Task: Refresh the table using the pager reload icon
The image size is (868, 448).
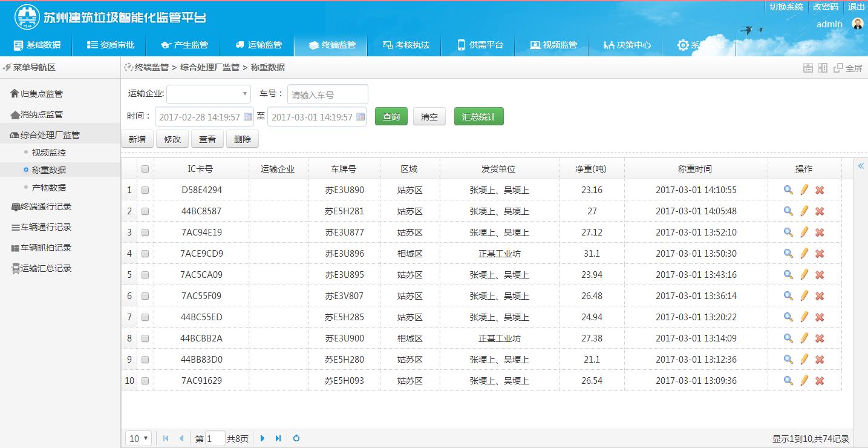Action: tap(296, 438)
